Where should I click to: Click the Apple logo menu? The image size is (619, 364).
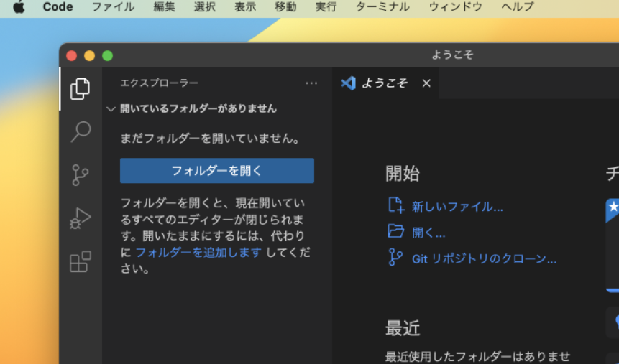19,7
